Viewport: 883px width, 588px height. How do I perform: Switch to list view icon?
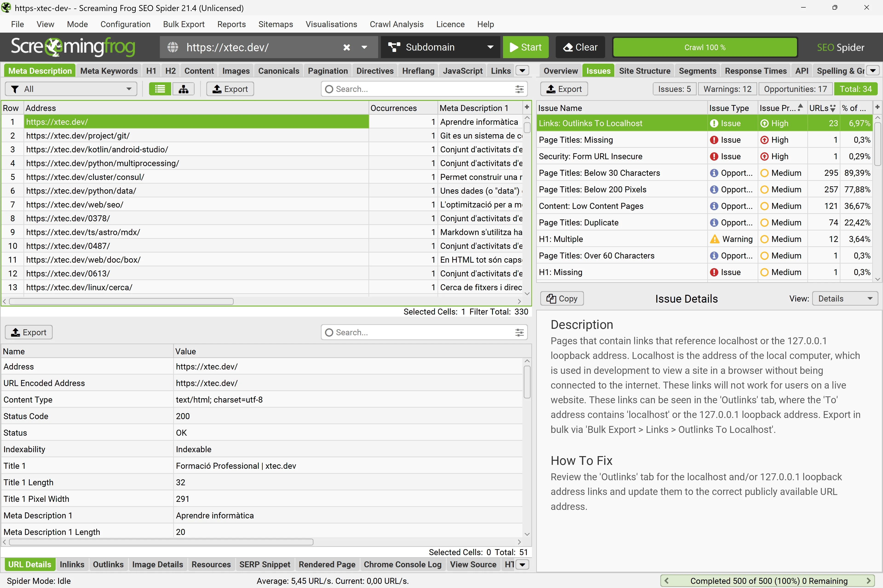coord(160,89)
